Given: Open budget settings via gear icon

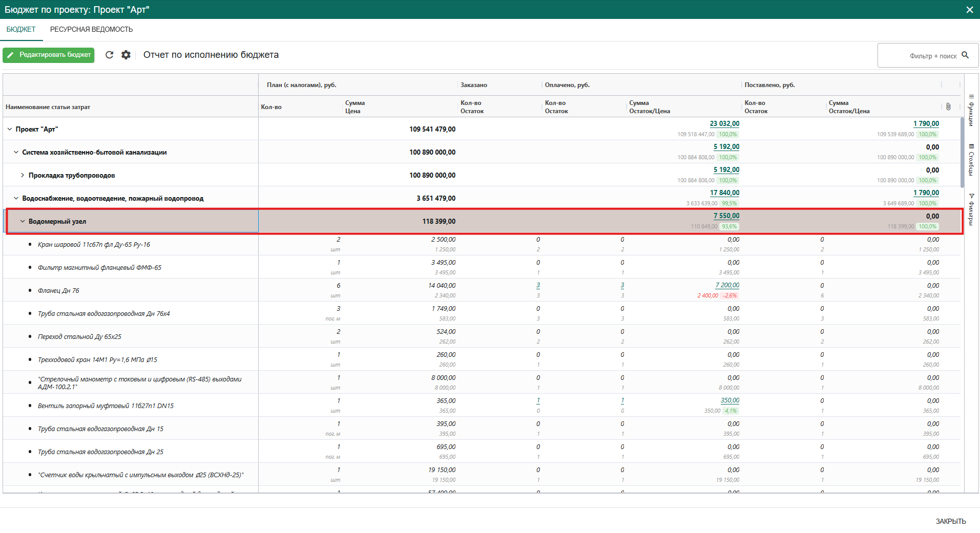Looking at the screenshot, I should point(126,55).
